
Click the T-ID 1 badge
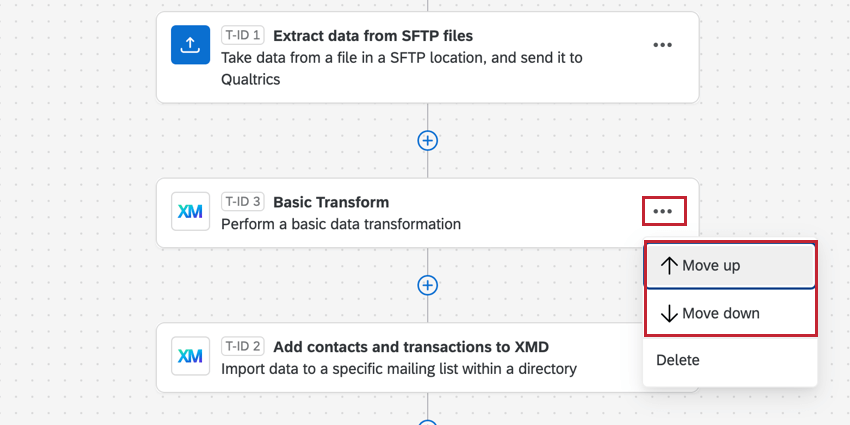(241, 36)
